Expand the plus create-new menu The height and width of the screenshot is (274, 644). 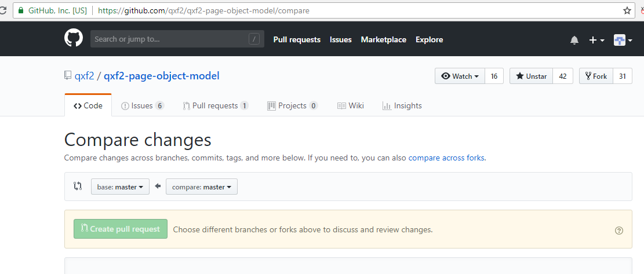click(596, 40)
